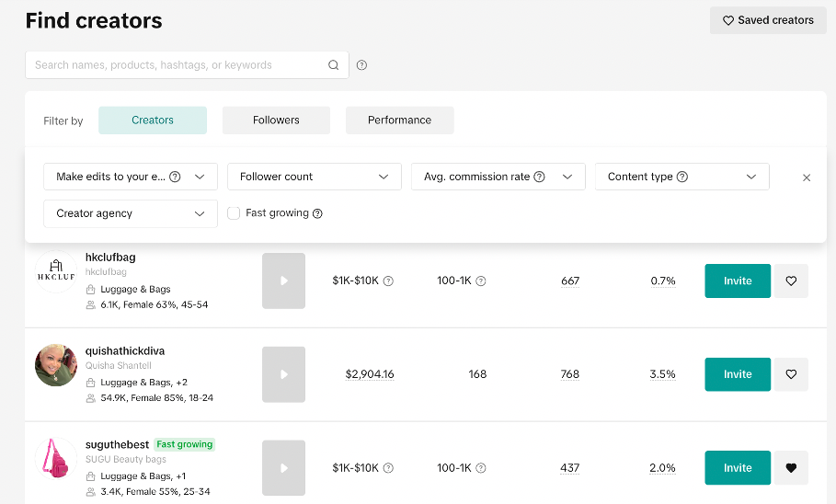Save hkclufbag with the heart icon

point(791,281)
